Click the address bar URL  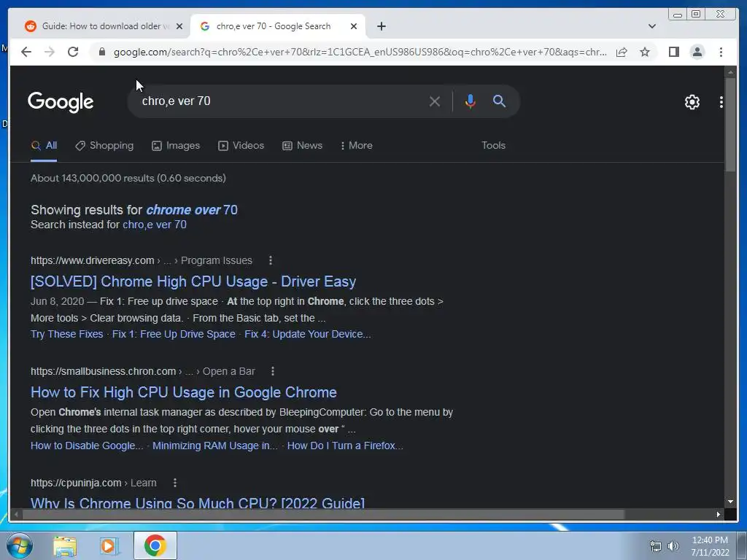coord(360,52)
